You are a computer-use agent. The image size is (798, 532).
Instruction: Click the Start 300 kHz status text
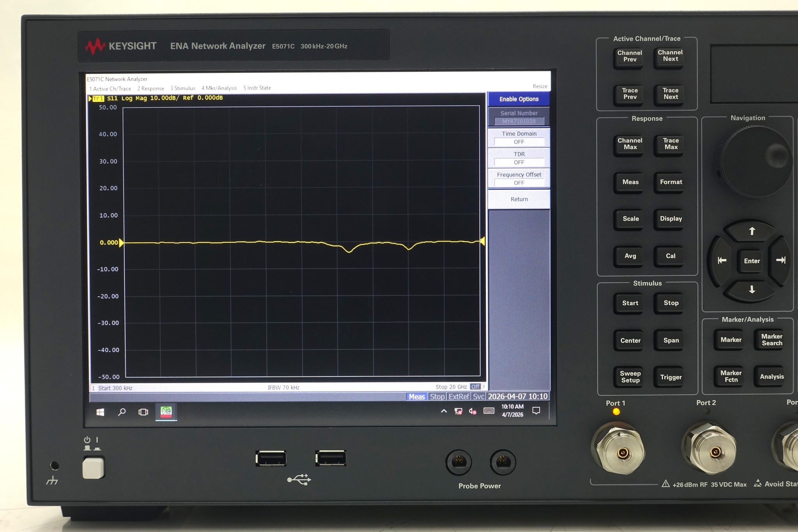click(x=115, y=388)
